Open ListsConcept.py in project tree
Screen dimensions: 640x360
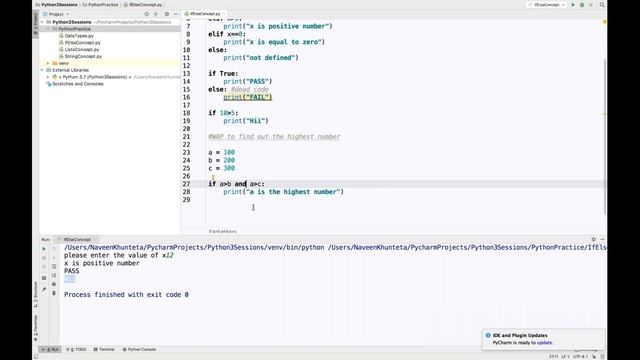tap(82, 49)
